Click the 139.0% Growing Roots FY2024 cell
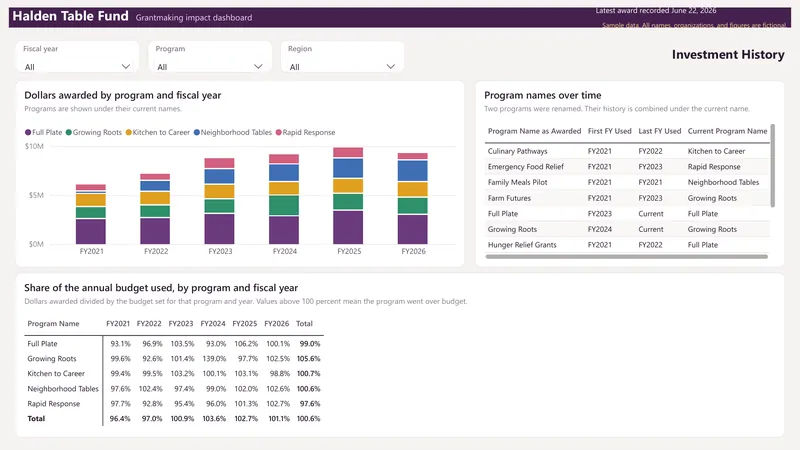 click(x=214, y=359)
